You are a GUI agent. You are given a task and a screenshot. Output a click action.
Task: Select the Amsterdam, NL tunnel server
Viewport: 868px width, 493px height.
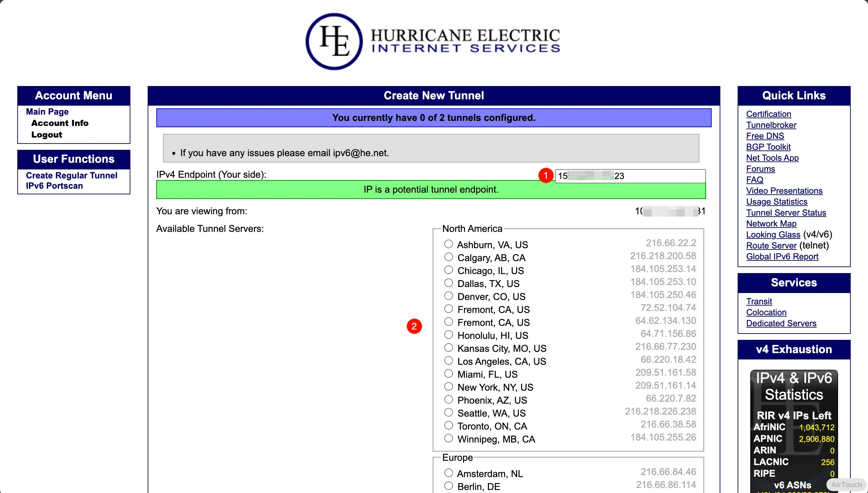(448, 473)
